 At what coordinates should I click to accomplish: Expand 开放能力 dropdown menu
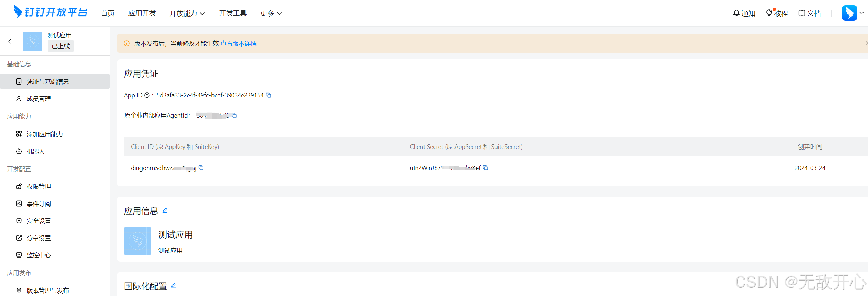pyautogui.click(x=187, y=13)
